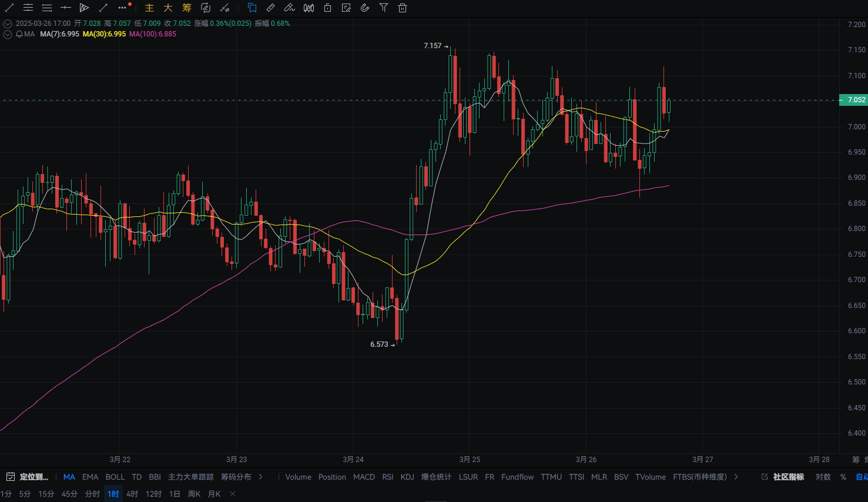868x502 pixels.
Task: Activate the magnet snap tool
Action: pos(365,8)
